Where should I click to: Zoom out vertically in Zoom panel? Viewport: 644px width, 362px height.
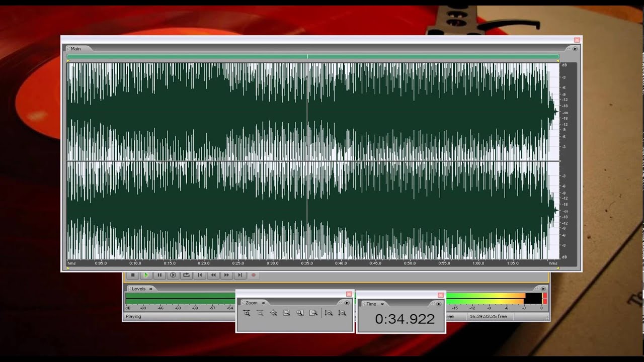pos(342,313)
